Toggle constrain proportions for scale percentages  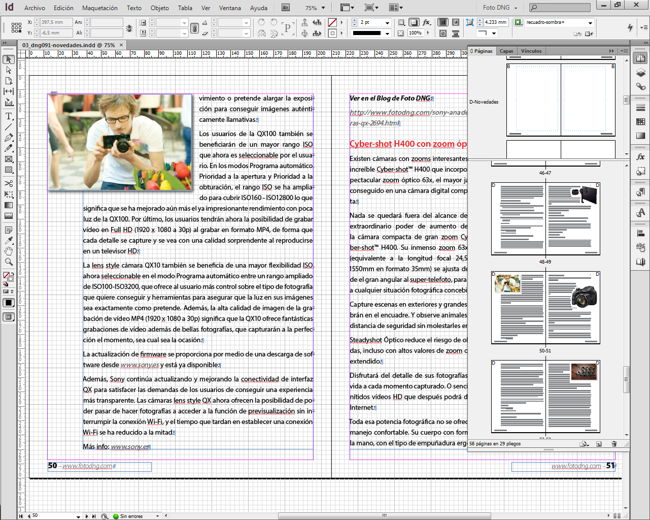click(194, 28)
